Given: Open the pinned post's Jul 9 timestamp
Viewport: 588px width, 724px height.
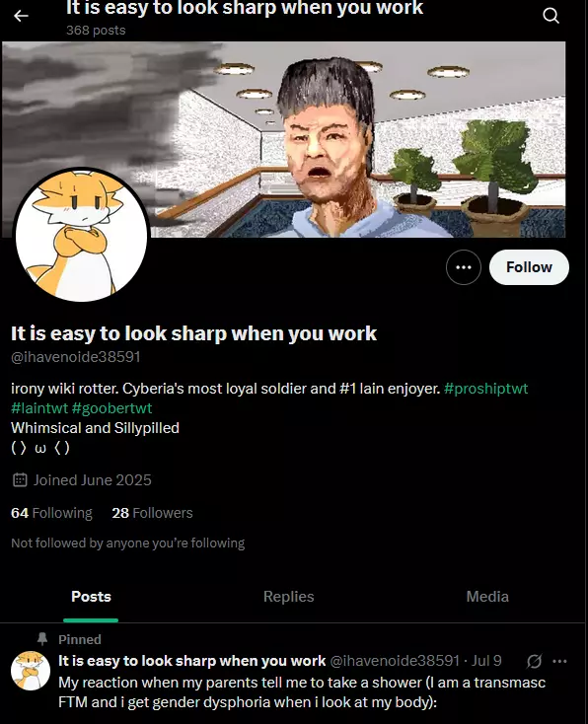Looking at the screenshot, I should (x=486, y=661).
